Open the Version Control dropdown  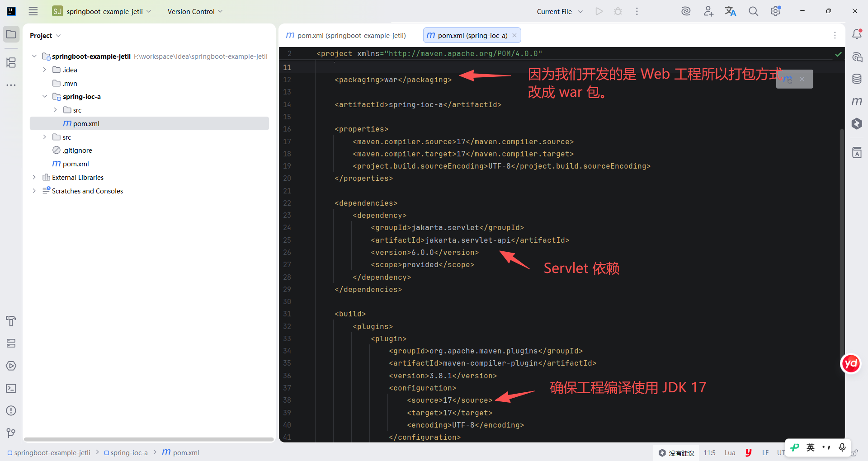(195, 11)
